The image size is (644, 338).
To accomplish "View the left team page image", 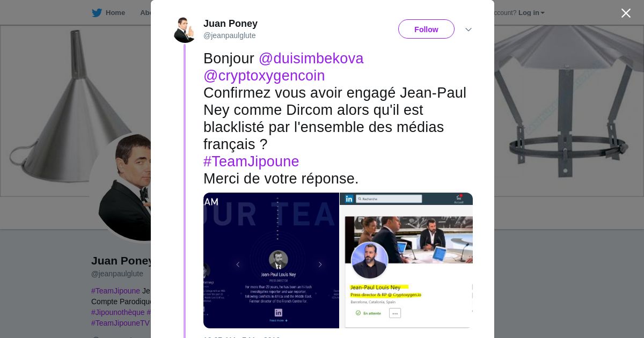I will [271, 260].
